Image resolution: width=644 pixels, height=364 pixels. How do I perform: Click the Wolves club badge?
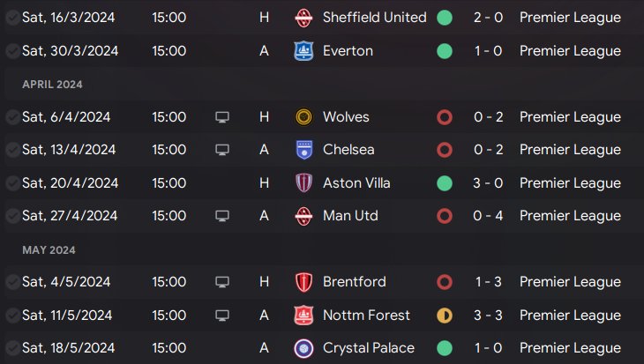tap(304, 117)
